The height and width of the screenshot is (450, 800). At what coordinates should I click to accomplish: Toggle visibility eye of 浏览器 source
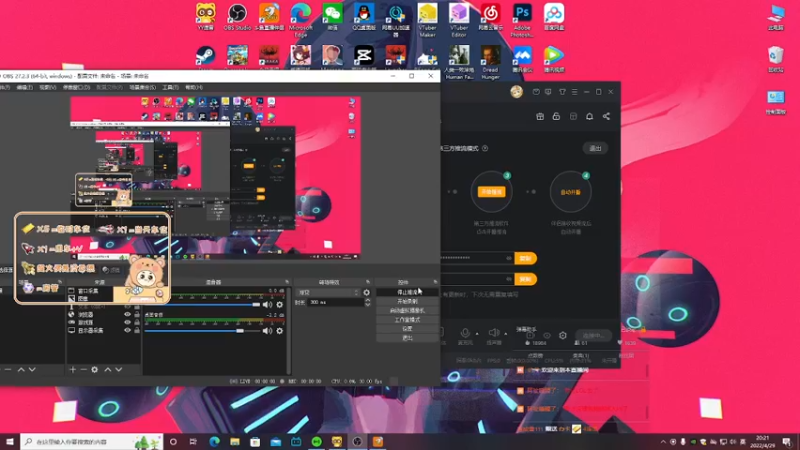128,315
